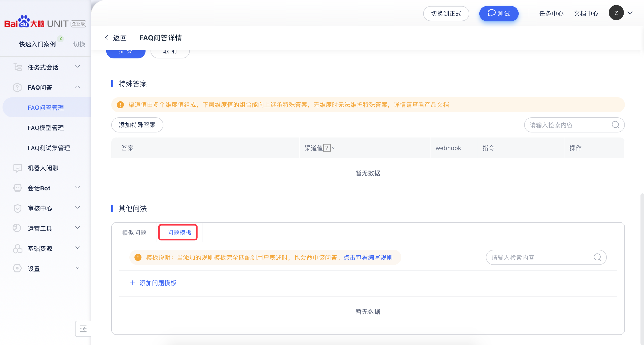This screenshot has height=345, width=644.
Task: Click the 添加特殊答案 button
Action: point(137,125)
